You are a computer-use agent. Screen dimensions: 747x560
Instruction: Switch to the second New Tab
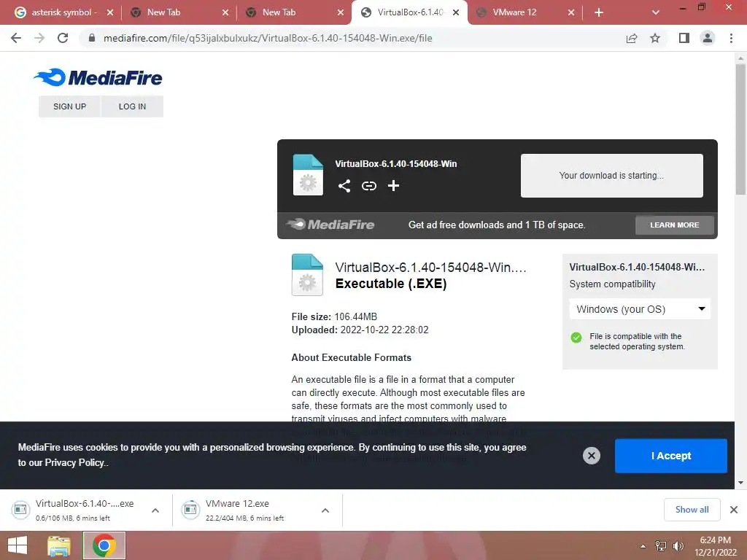coord(295,12)
